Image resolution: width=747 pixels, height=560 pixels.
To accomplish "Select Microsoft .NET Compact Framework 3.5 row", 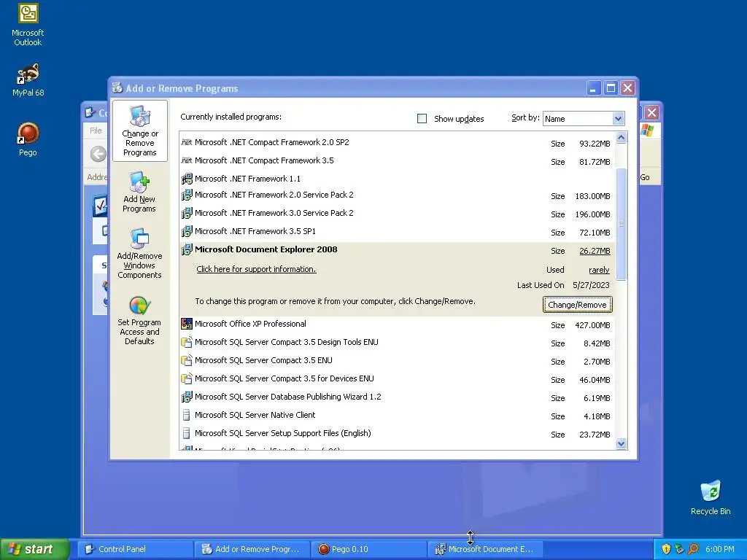I will (398, 160).
